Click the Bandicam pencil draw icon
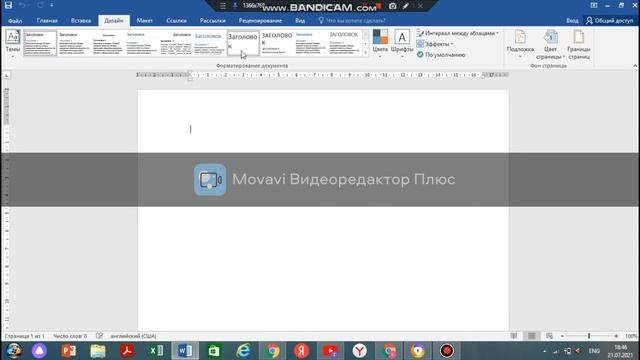This screenshot has height=360, width=640. tap(406, 6)
